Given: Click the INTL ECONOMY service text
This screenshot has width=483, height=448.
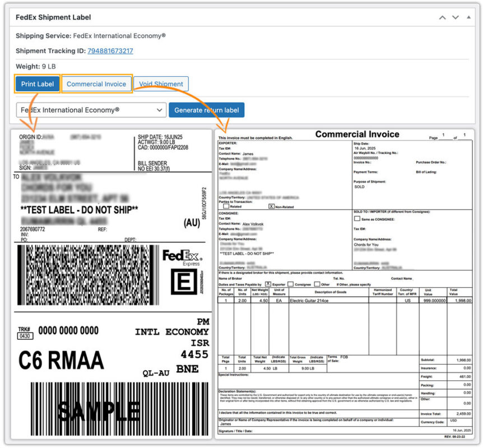Looking at the screenshot, I should 172,332.
